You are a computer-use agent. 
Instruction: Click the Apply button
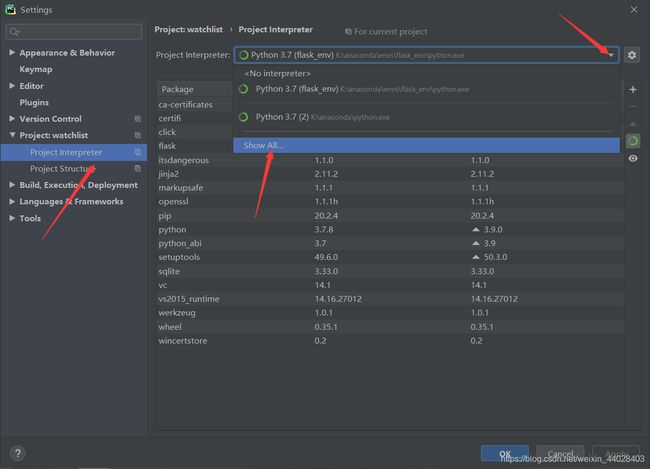pyautogui.click(x=616, y=454)
